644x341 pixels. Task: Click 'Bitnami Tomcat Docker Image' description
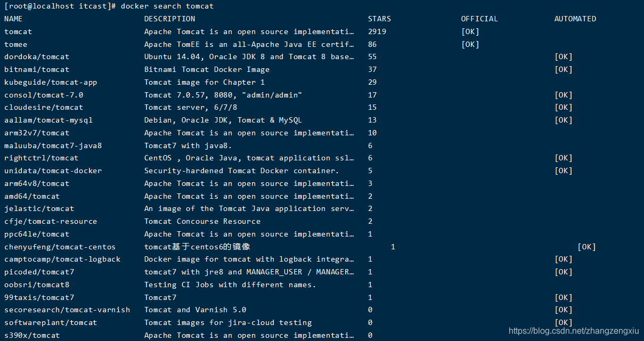click(x=207, y=69)
